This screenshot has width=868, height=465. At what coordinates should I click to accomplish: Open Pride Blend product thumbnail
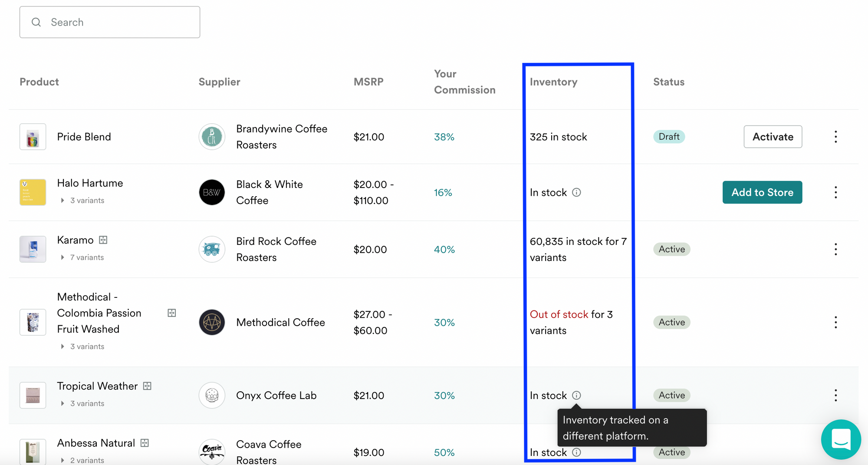click(33, 137)
